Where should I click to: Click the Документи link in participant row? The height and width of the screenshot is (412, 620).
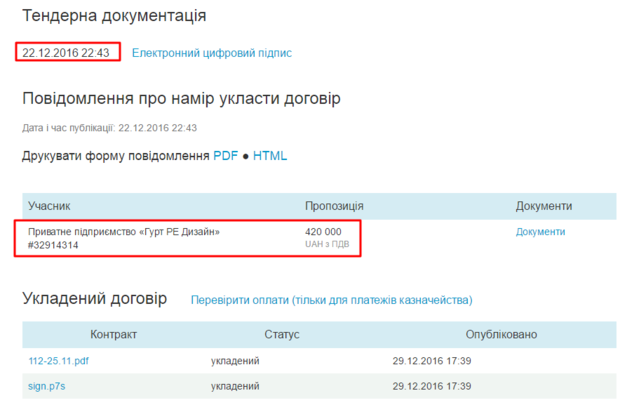click(540, 232)
